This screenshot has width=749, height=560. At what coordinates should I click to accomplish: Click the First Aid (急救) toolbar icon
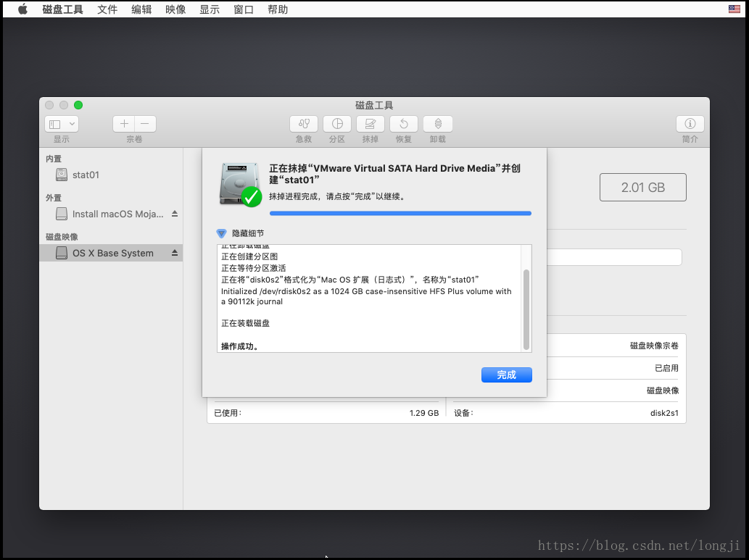(x=304, y=124)
